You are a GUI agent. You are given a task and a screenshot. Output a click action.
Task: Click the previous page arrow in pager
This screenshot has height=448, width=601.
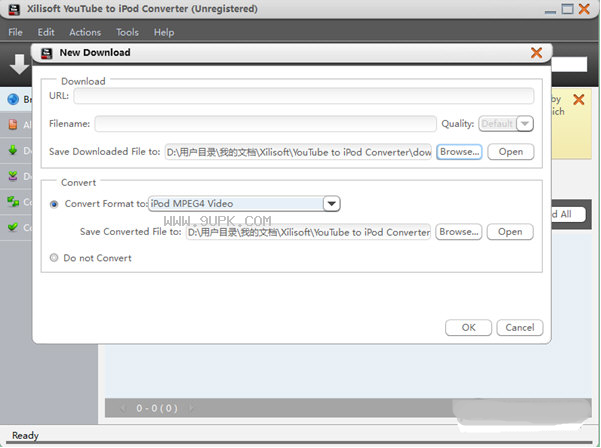coord(123,408)
